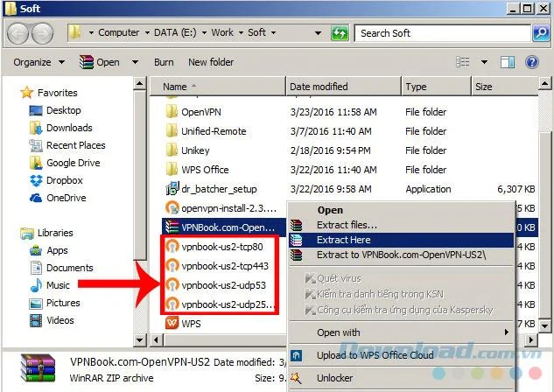Sort by the Name column header
Screen dimensions: 554x392
[218, 87]
